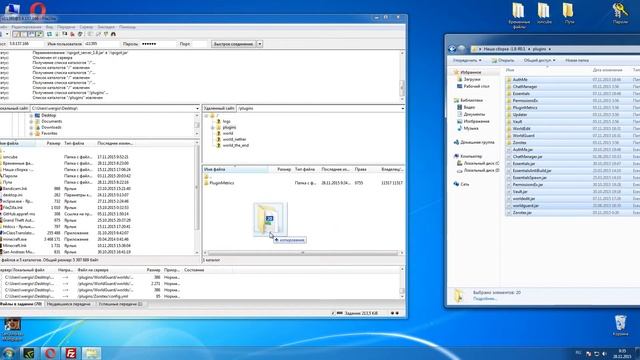Expand the Documents node in local tree
This screenshot has width=640, height=360.
pos(31,122)
